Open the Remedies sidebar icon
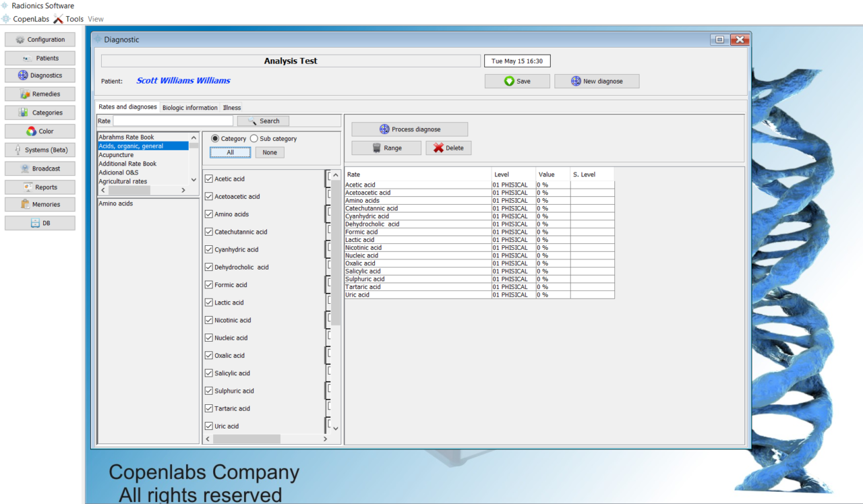The width and height of the screenshot is (863, 504). [x=25, y=94]
